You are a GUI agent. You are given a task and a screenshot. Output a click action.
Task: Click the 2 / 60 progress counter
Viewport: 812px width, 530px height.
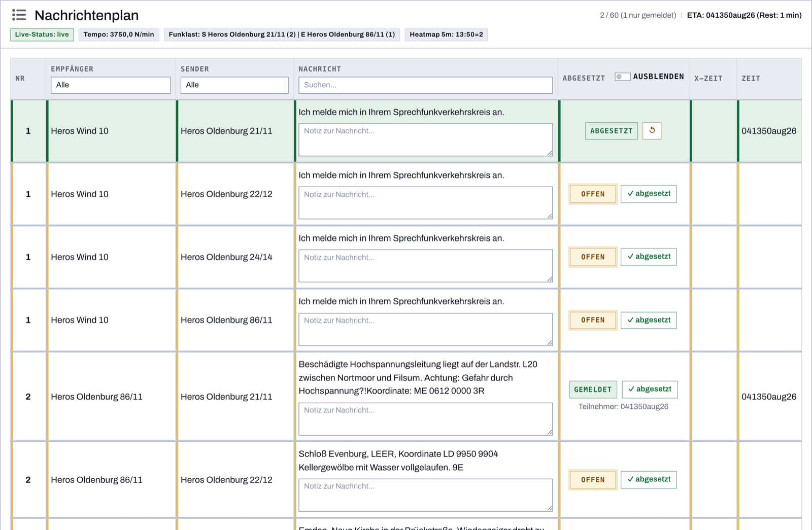pos(638,15)
